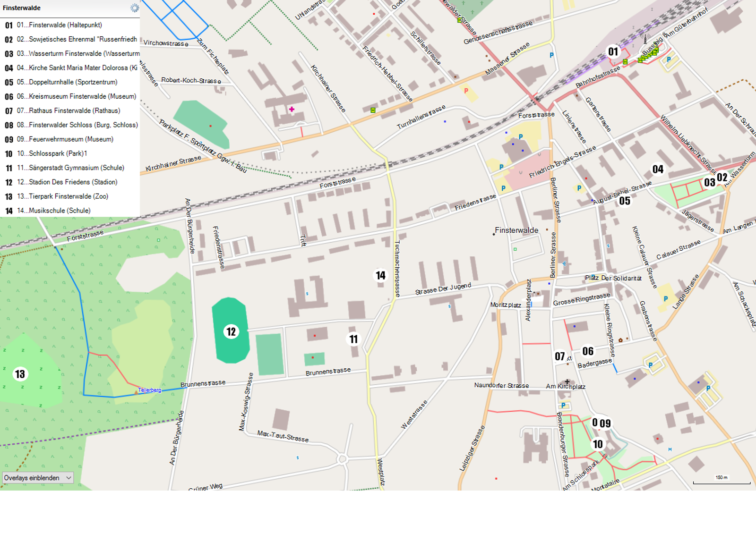Select map marker 12 on the stadium

(231, 331)
